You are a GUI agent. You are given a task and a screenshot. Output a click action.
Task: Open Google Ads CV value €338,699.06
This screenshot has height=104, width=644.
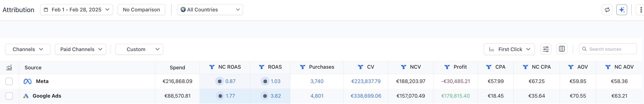(366, 96)
